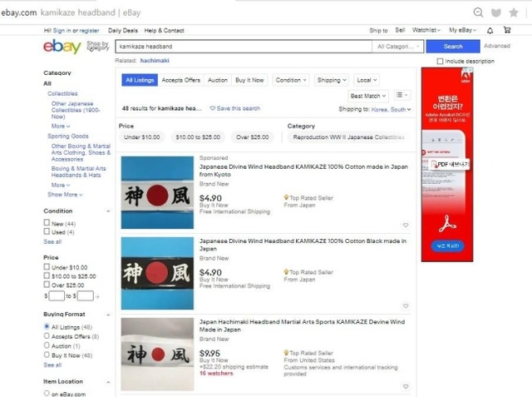Expand the Shop by category menu
The width and height of the screenshot is (532, 397).
[x=98, y=46]
